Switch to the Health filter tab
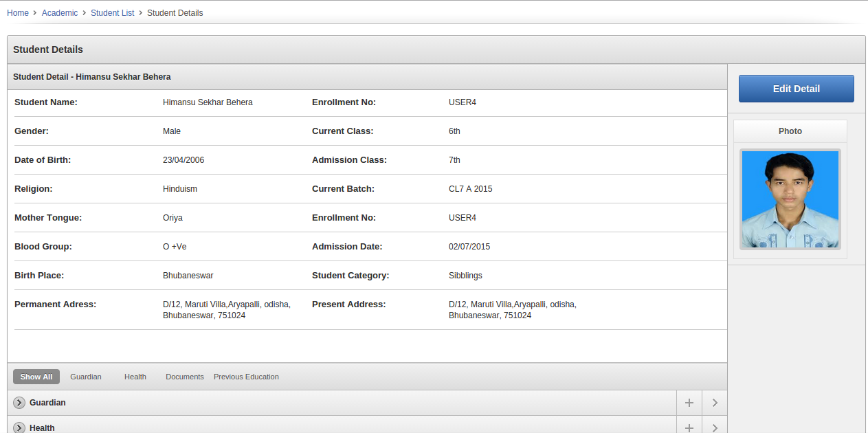This screenshot has width=868, height=433. coord(135,377)
